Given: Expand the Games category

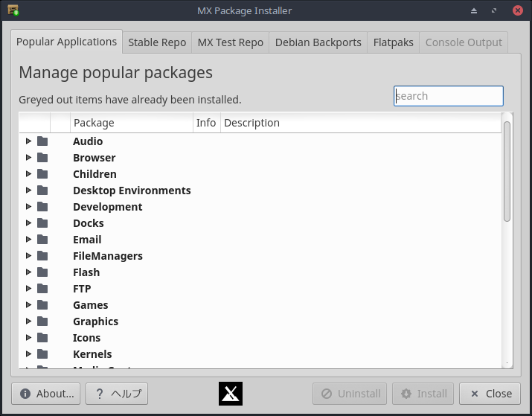Looking at the screenshot, I should pyautogui.click(x=28, y=304).
